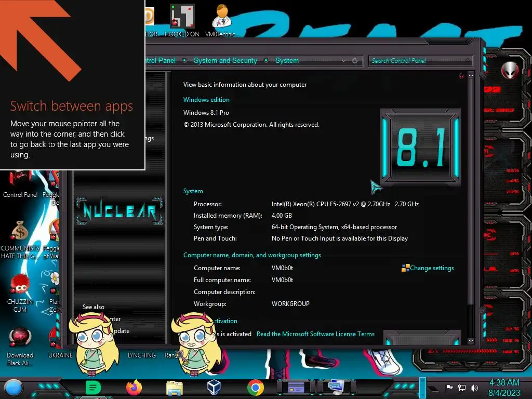Click the Star Butterfly character near See also
The height and width of the screenshot is (399, 532).
tap(94, 344)
